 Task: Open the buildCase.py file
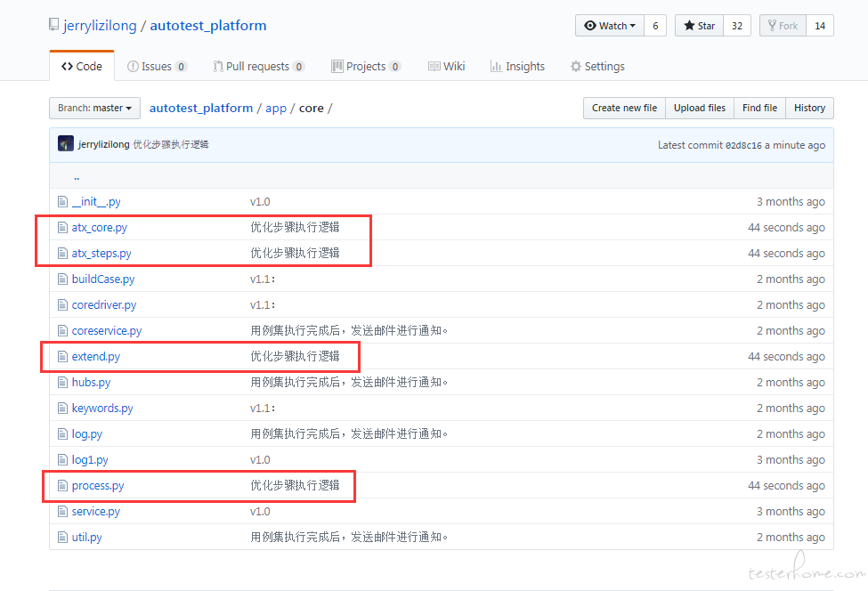click(103, 279)
